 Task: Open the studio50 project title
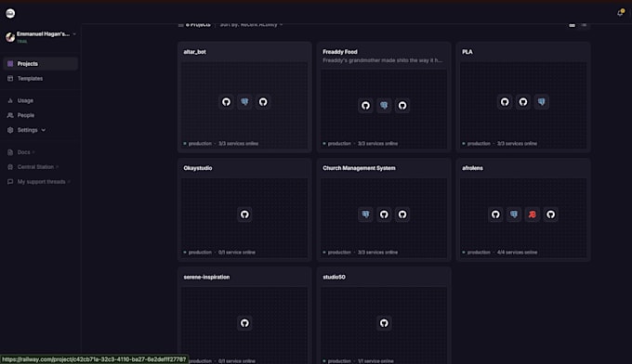point(334,277)
